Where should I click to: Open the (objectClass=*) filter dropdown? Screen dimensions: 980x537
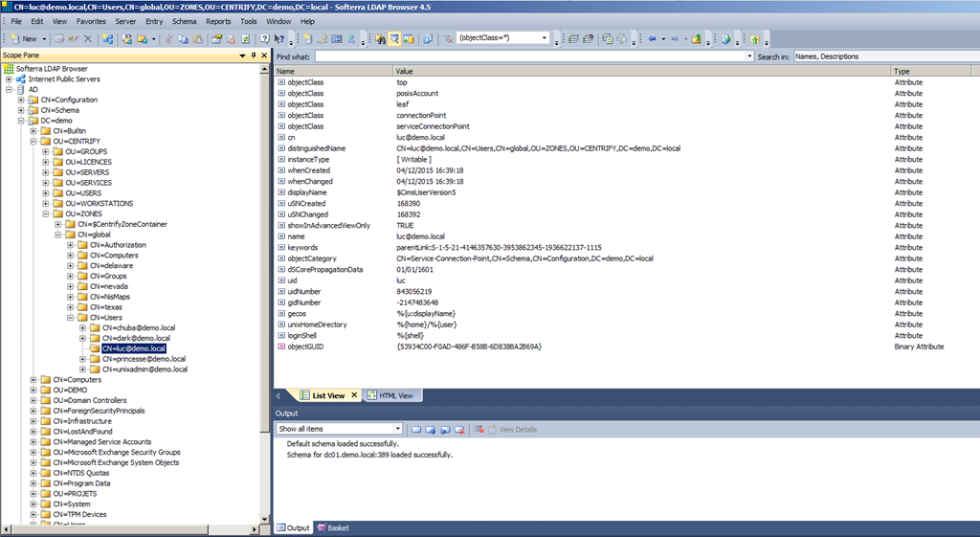[545, 38]
